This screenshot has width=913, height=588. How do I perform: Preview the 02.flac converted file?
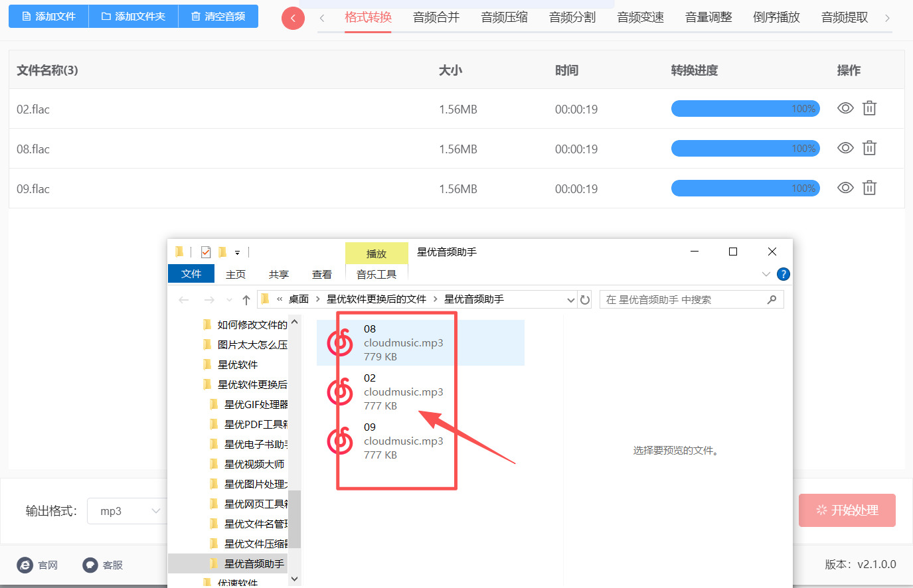845,108
